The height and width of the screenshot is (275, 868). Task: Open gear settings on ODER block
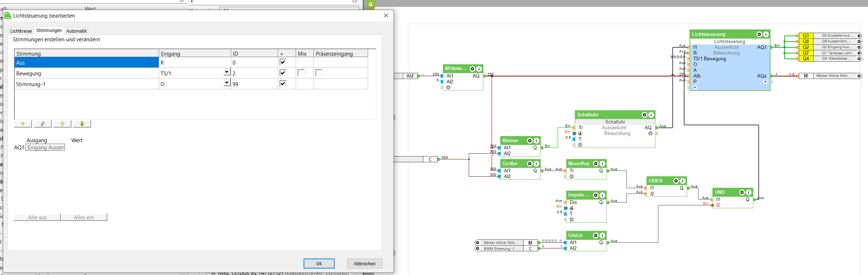tap(676, 181)
